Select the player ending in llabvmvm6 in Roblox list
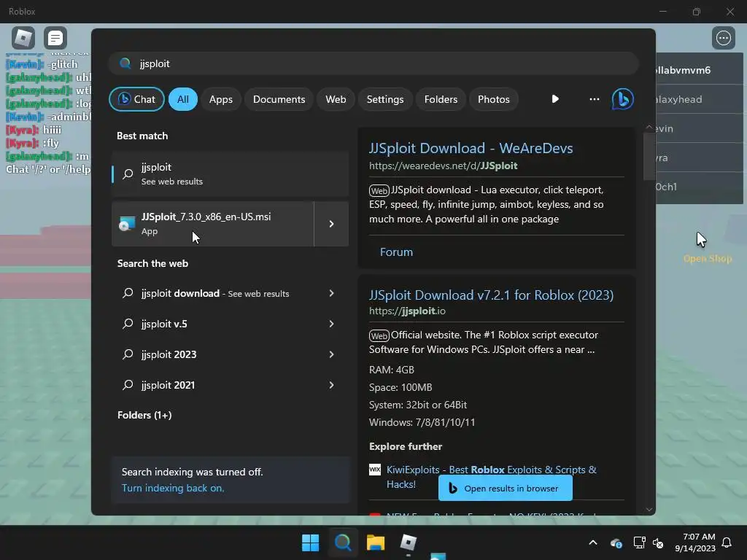Screen dimensions: 747x560 pyautogui.click(x=700, y=70)
